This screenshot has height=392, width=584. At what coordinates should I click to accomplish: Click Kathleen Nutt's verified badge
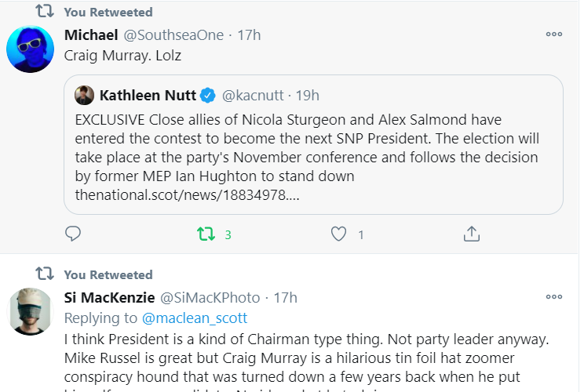(x=207, y=96)
